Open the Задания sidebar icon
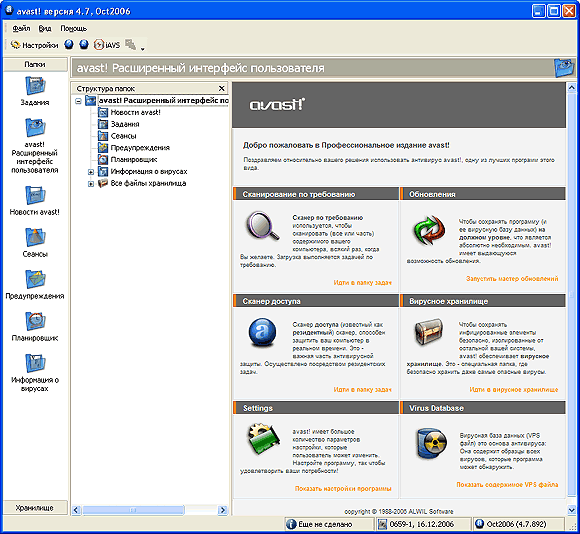Image resolution: width=580 pixels, height=534 pixels. 35,91
